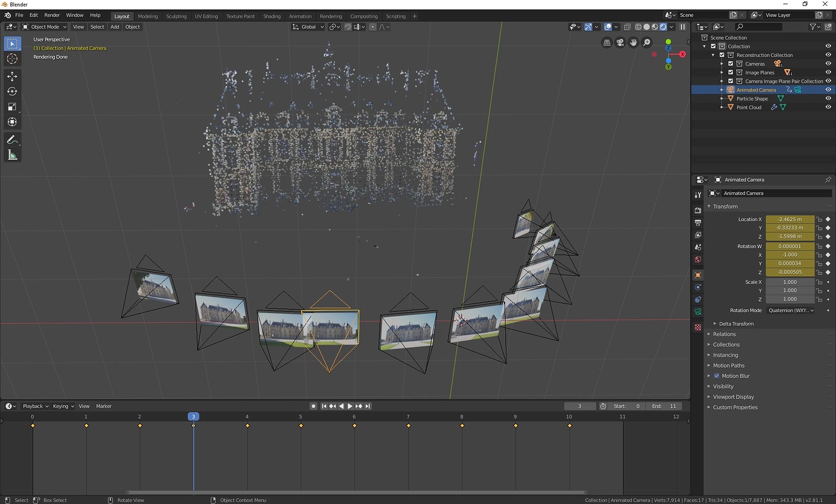Screen dimensions: 836x504
Task: Select the keyframe marker at frame 7
Action: pyautogui.click(x=408, y=426)
